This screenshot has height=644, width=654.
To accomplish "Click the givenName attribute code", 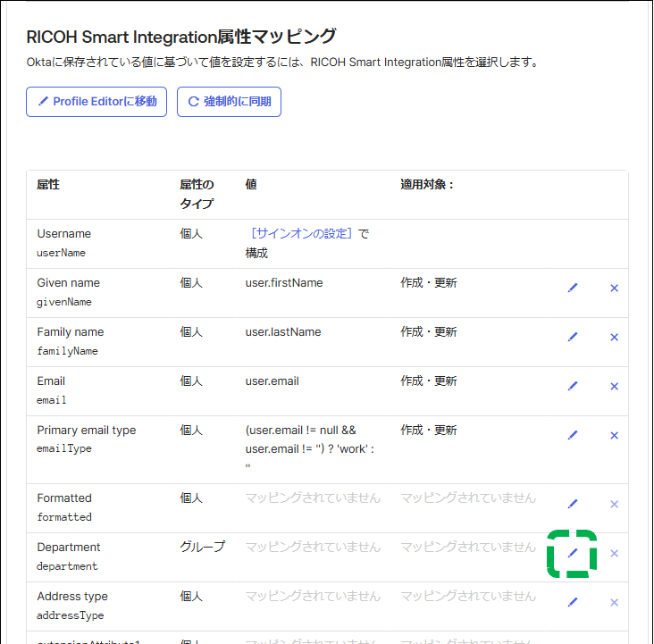I will click(x=63, y=302).
